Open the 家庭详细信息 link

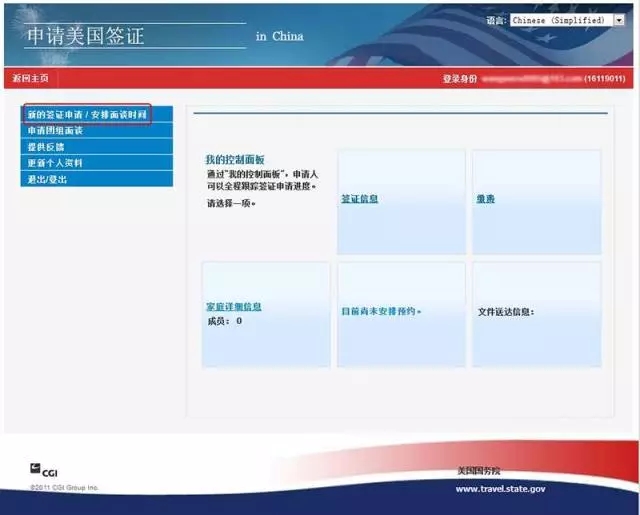click(x=234, y=306)
